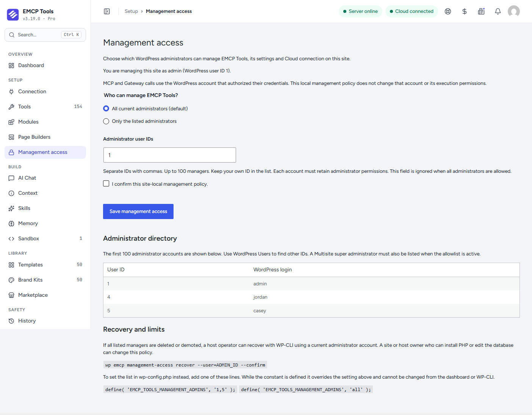532x415 pixels.
Task: Tick the site-local policy confirmation checkbox
Action: pos(106,184)
